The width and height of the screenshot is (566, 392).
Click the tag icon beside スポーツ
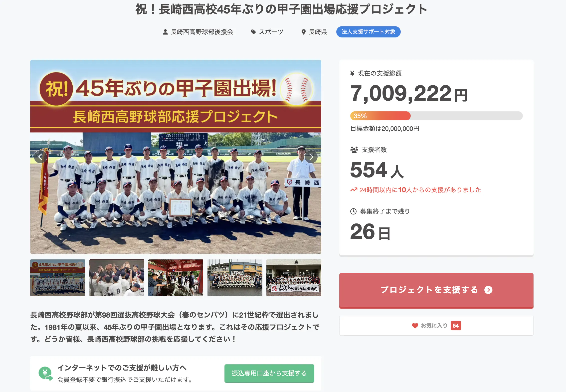pos(253,32)
